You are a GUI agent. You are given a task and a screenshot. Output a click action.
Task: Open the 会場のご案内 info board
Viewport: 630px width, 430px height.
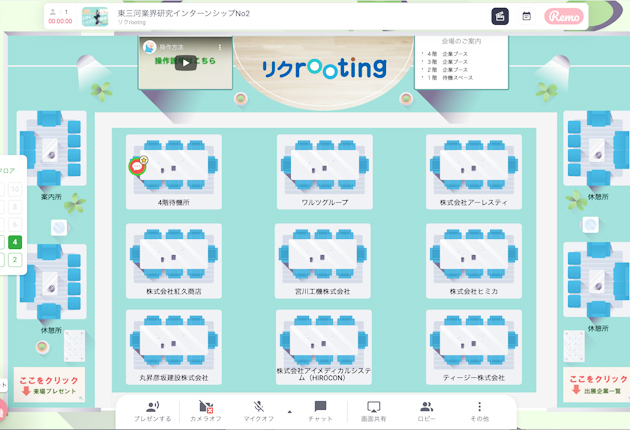point(461,61)
